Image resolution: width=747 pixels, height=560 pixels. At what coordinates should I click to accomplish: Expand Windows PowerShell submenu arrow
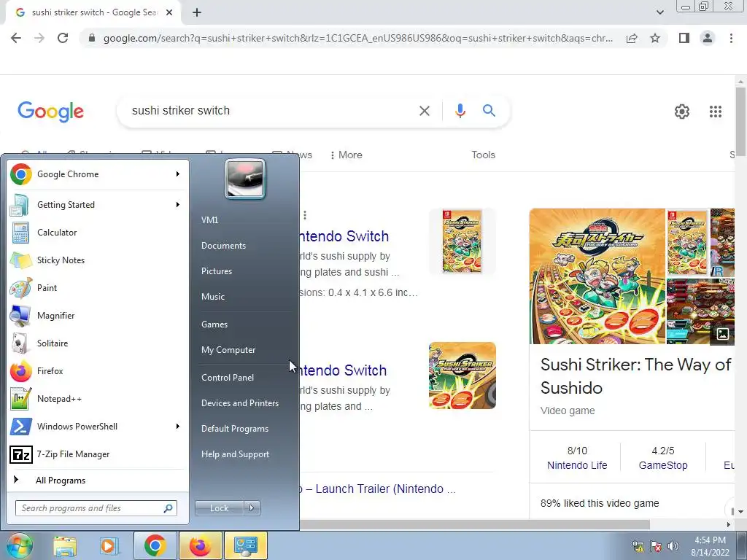click(x=178, y=426)
